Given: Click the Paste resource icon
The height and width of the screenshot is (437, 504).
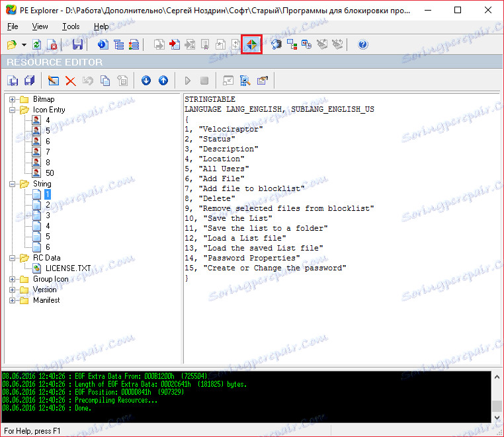Looking at the screenshot, I should click(122, 81).
